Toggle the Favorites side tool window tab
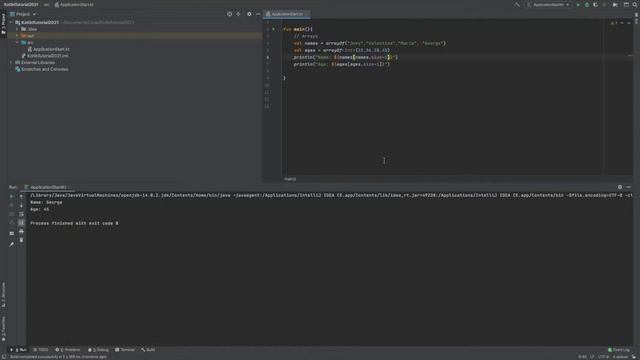640x360 pixels. pyautogui.click(x=3, y=329)
